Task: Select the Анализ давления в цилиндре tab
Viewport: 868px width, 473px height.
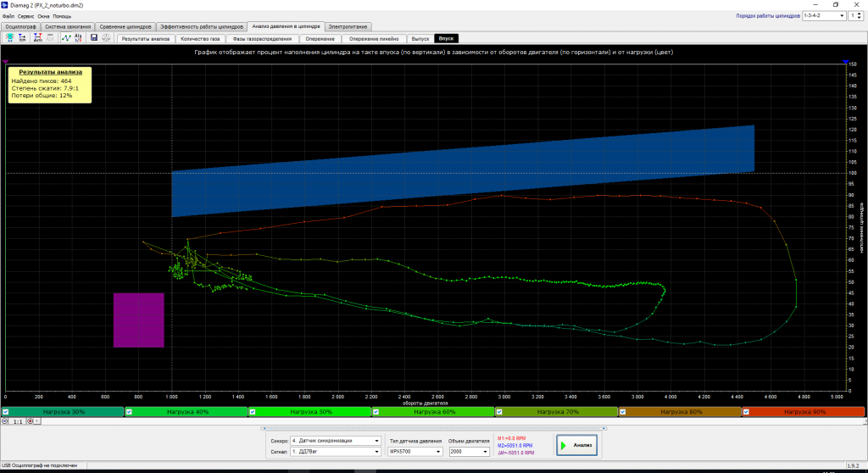Action: click(286, 26)
